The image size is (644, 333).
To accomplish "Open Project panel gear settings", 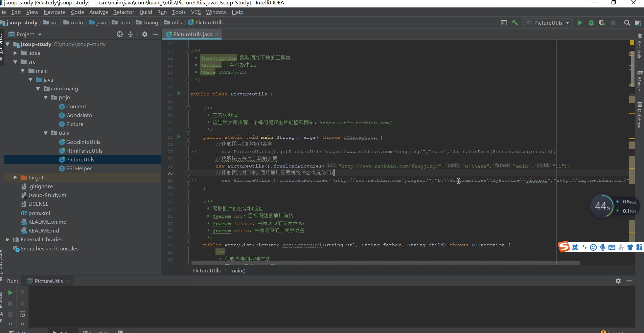I will pos(145,34).
